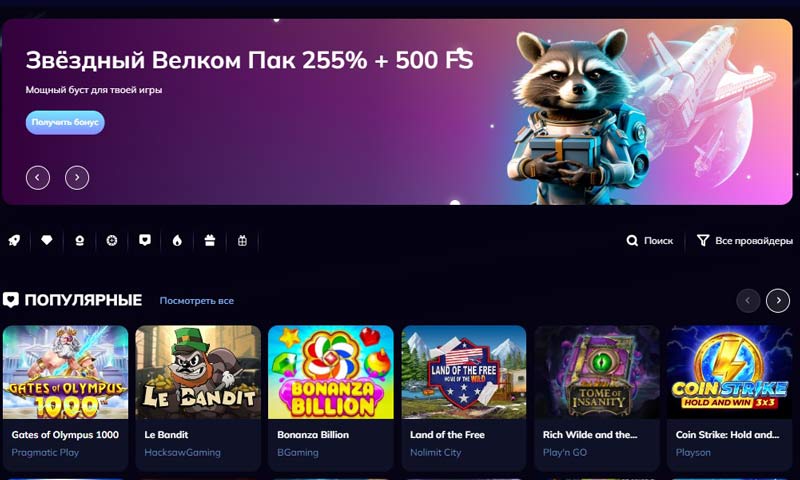800x480 pixels.
Task: Show next banner slide
Action: coord(77,178)
